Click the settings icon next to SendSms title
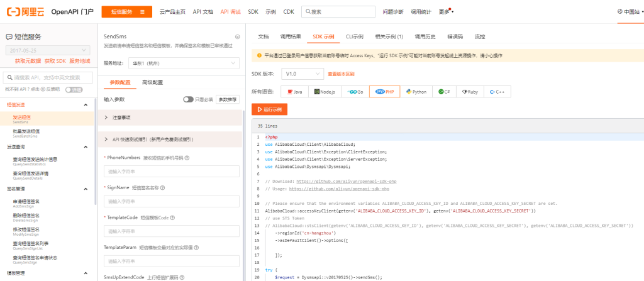This screenshot has height=281, width=644. 237,37
